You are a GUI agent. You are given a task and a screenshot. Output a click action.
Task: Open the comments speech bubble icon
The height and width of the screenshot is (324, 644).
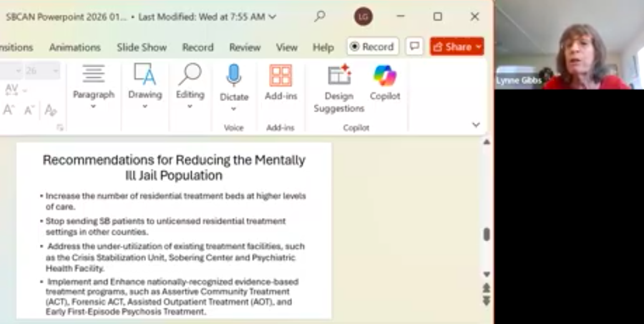coord(413,47)
